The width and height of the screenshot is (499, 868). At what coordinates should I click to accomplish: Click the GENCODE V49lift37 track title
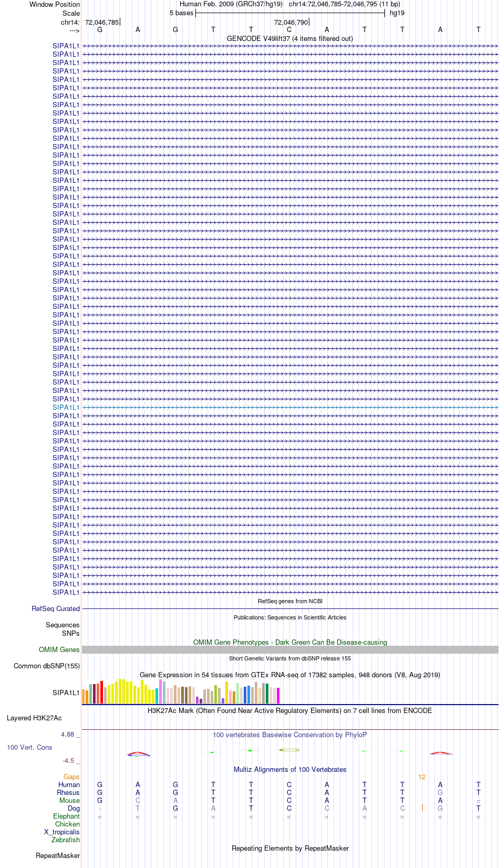pos(290,38)
